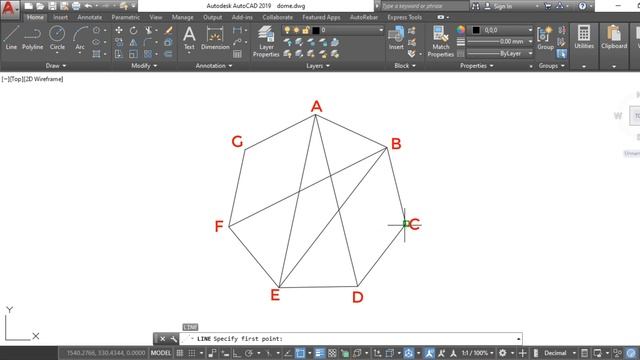Click the Plot printer icon
This screenshot has height=360, width=640.
(76, 6)
